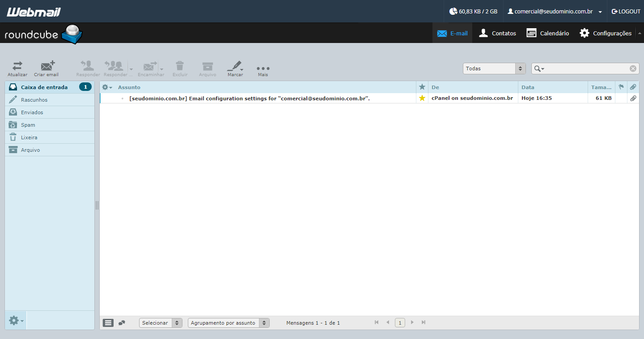
Task: Open the Responder reply-all options arrow
Action: click(131, 69)
